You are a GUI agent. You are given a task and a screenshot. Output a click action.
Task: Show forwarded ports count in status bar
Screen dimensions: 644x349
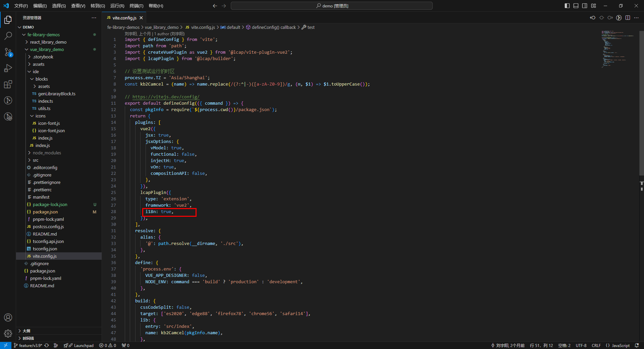125,345
